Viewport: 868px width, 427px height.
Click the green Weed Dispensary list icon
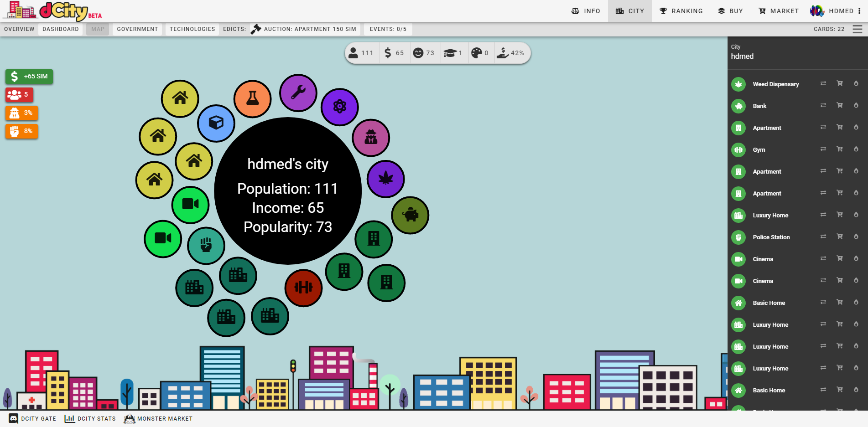point(738,84)
